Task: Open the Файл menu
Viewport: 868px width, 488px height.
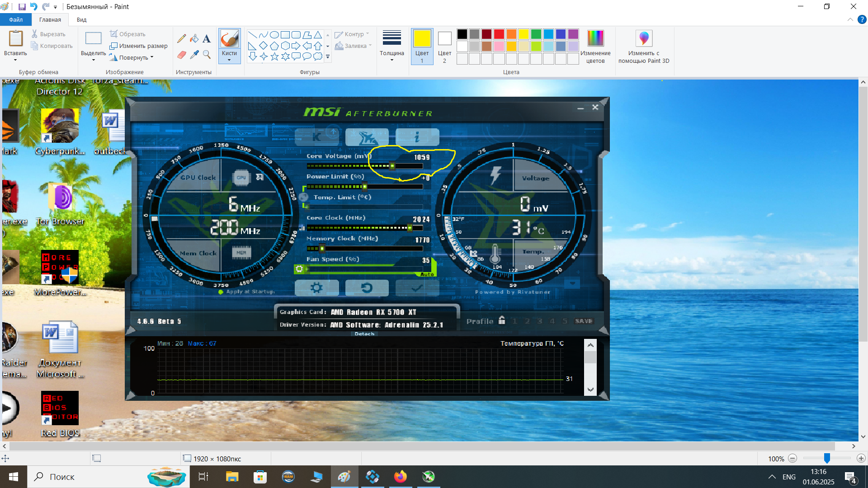Action: click(x=16, y=19)
